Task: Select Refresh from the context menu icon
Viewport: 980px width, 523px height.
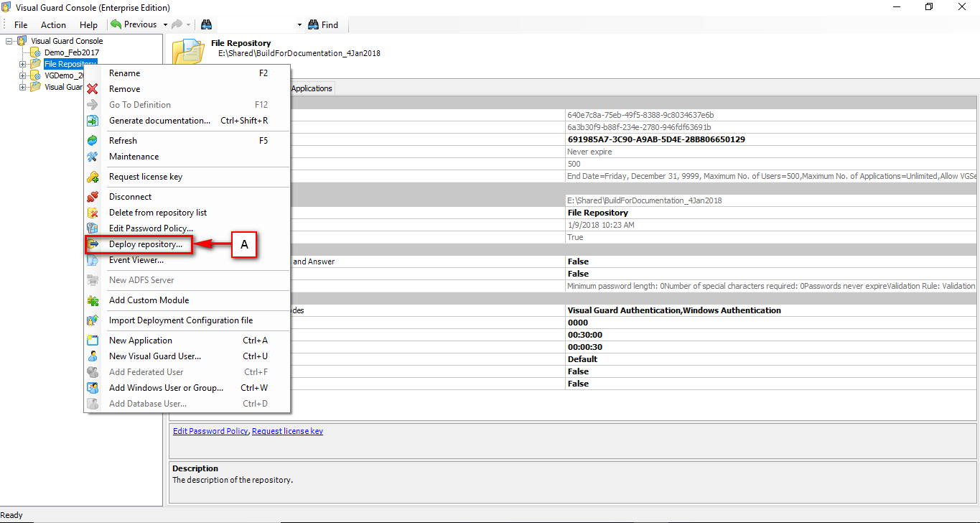Action: [93, 140]
